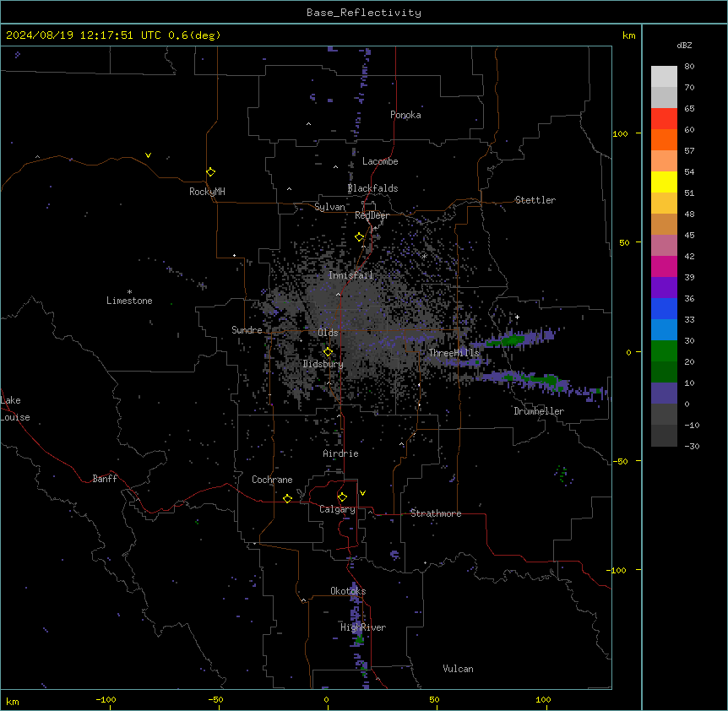Screen dimensions: 728x711
Task: Select the Cochrane label
Action: [272, 480]
